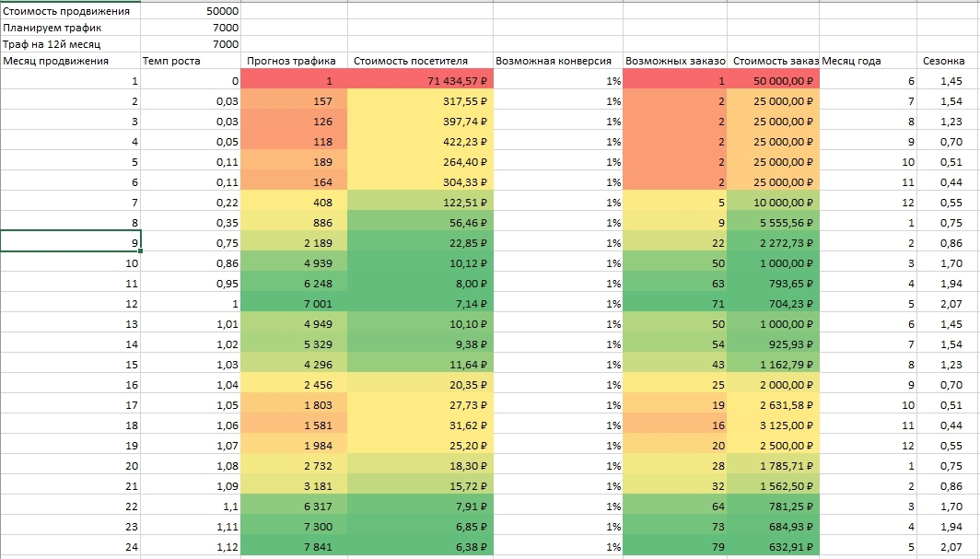980x559 pixels.
Task: Select the red cell showing 71 434,57 ₽
Action: pyautogui.click(x=420, y=80)
